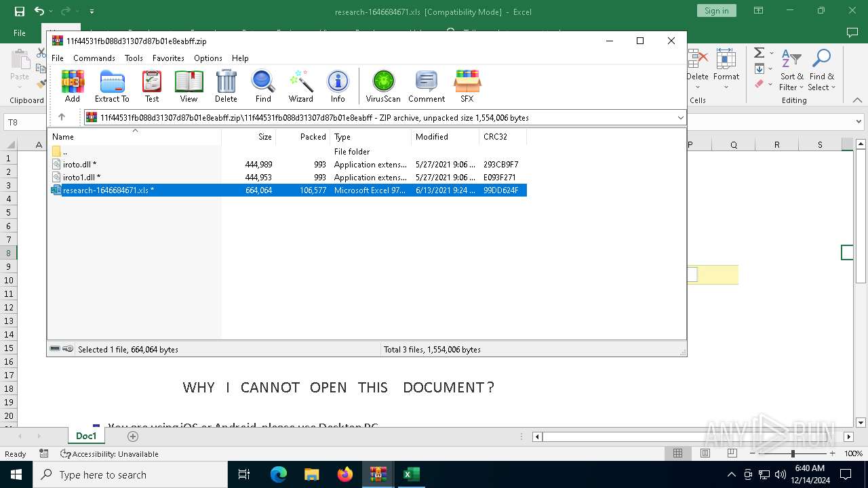Image resolution: width=868 pixels, height=488 pixels.
Task: Launch the Wizard tool in WinRAR
Action: click(x=300, y=86)
